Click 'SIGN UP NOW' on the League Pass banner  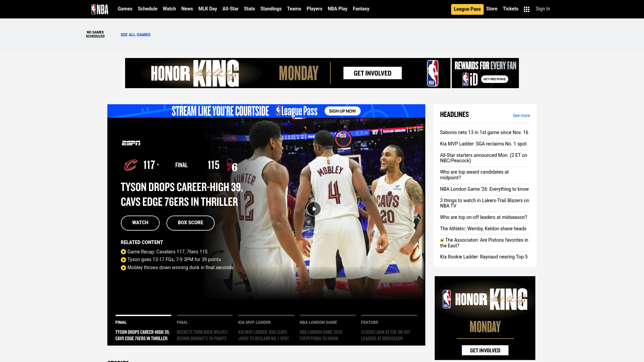(x=342, y=111)
